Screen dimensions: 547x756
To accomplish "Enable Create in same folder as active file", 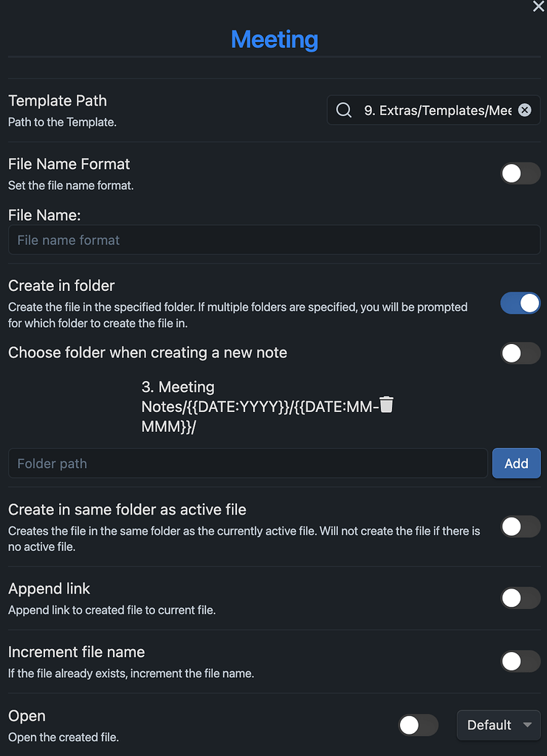I will (x=520, y=526).
